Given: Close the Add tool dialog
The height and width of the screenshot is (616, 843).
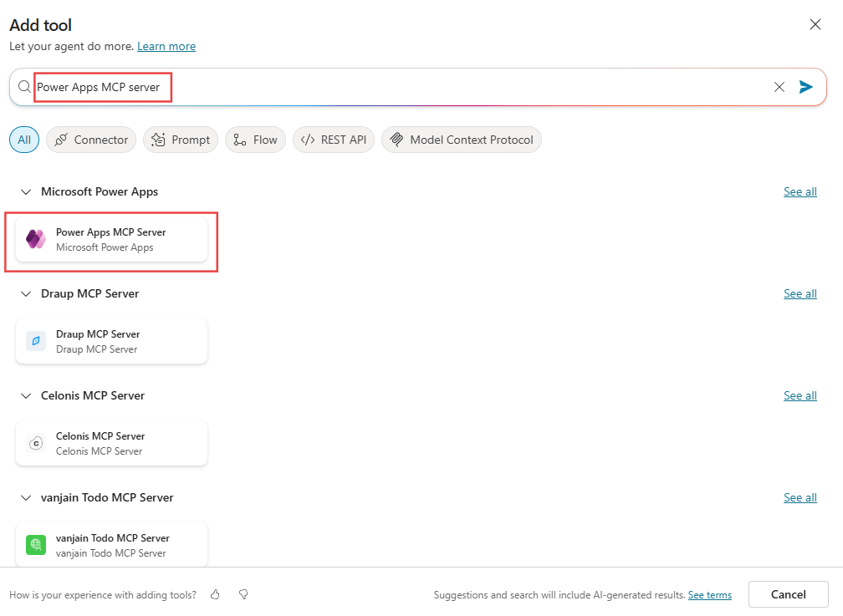Looking at the screenshot, I should 815,24.
